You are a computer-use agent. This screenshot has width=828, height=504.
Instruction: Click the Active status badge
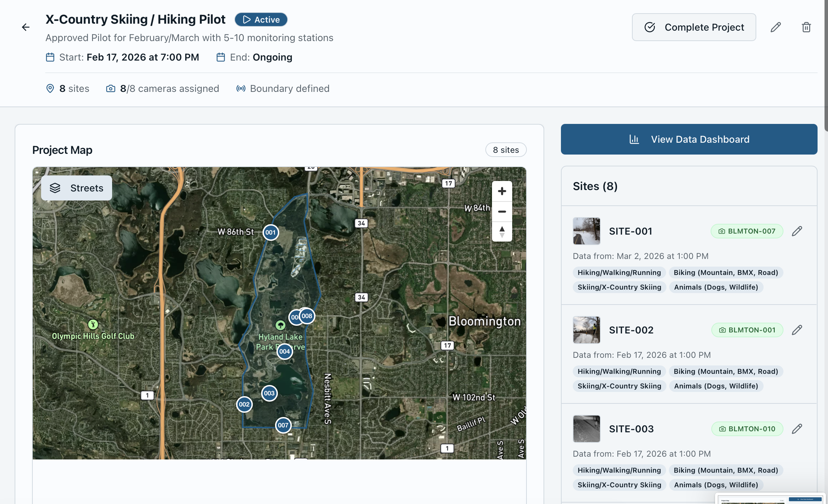(x=261, y=19)
